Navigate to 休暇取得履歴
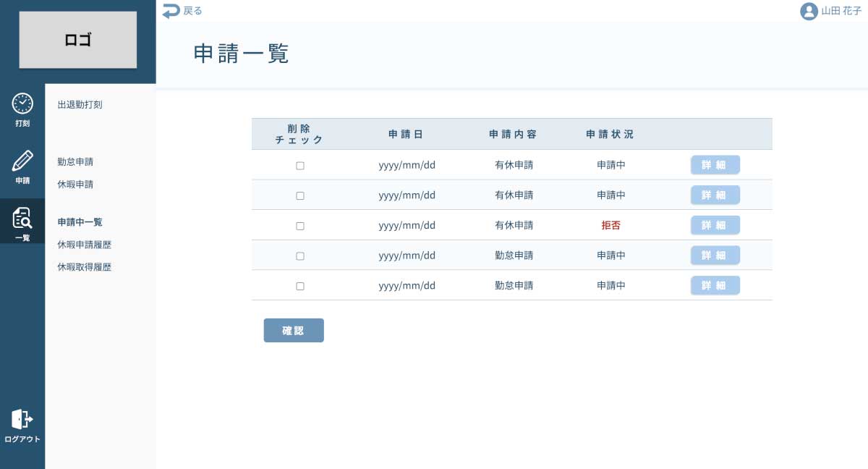 pos(84,267)
